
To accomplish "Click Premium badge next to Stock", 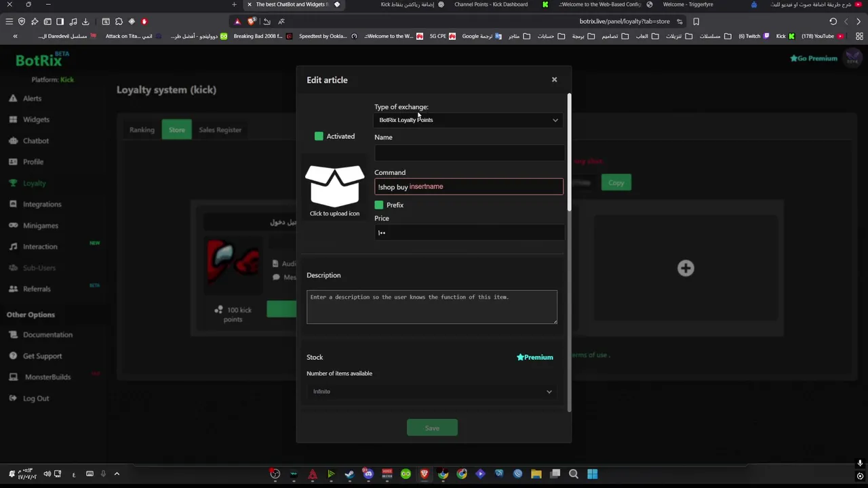I will [535, 357].
